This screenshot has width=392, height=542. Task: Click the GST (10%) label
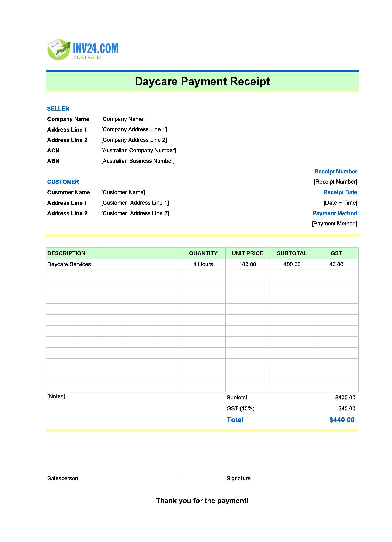240,409
